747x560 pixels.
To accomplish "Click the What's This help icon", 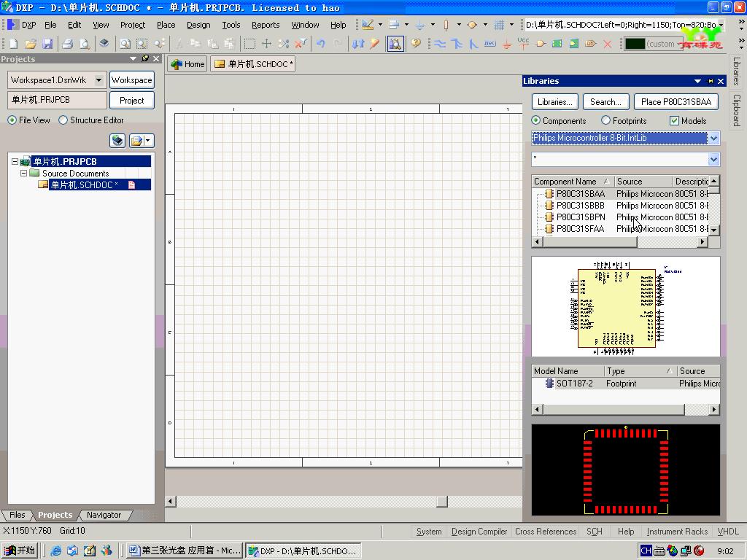I will [x=416, y=44].
